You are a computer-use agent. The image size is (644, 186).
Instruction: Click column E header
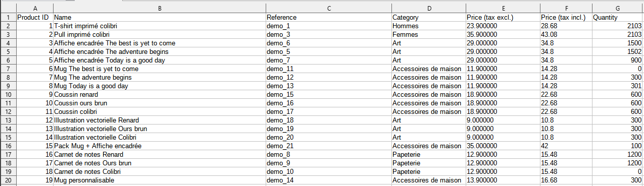pyautogui.click(x=503, y=9)
